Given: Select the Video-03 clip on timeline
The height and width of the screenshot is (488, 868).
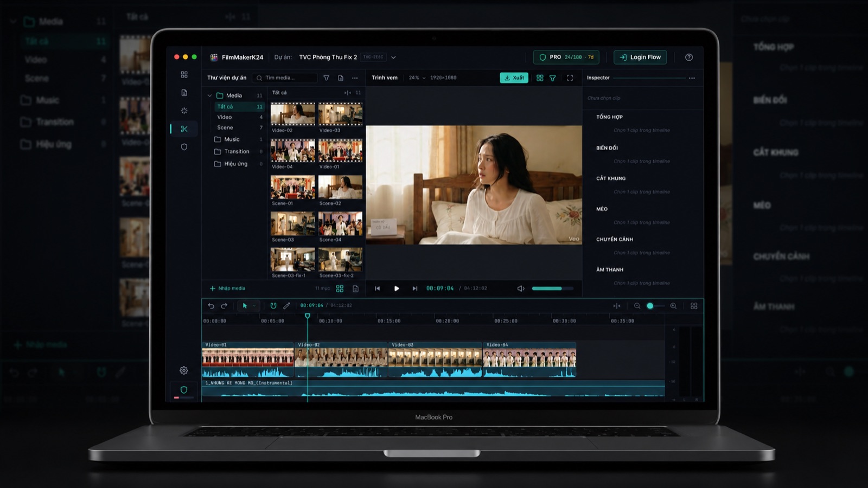Looking at the screenshot, I should [x=435, y=359].
